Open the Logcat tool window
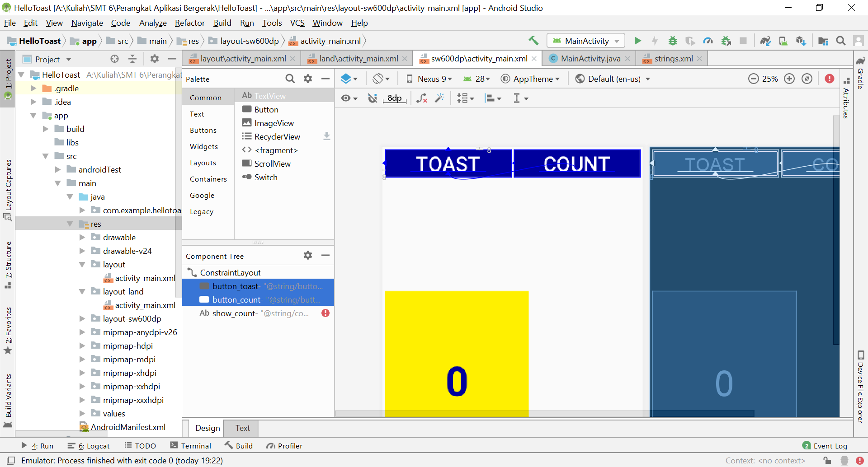Viewport: 868px width, 467px height. pyautogui.click(x=94, y=446)
